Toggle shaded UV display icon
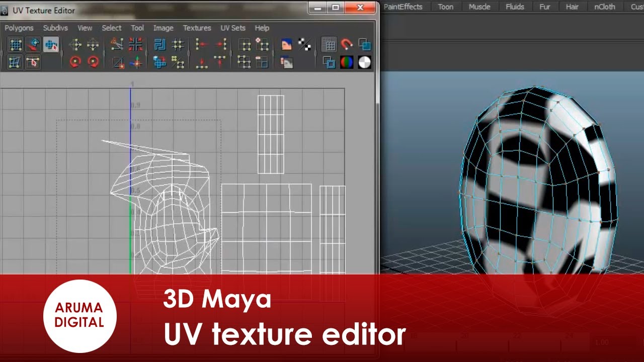 [364, 45]
